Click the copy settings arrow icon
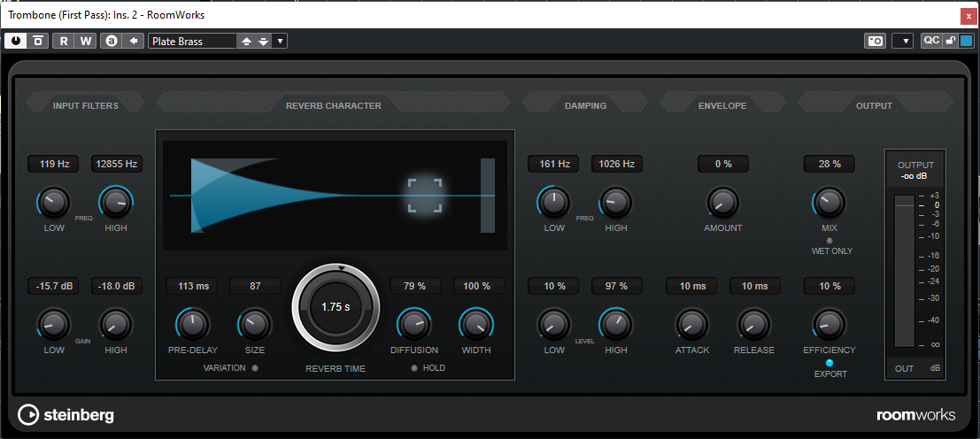This screenshot has height=439, width=980. (x=133, y=41)
